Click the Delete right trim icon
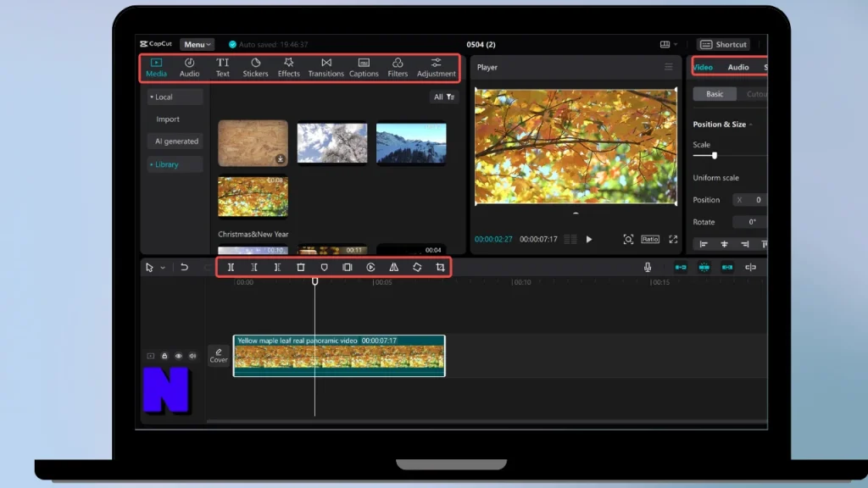The height and width of the screenshot is (488, 868). pyautogui.click(x=277, y=267)
